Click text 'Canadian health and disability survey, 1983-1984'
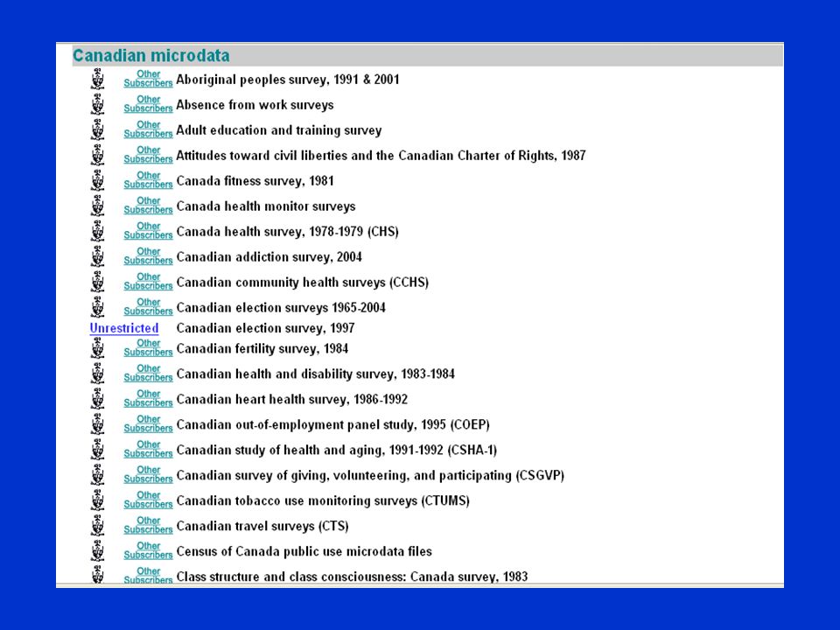 point(316,374)
